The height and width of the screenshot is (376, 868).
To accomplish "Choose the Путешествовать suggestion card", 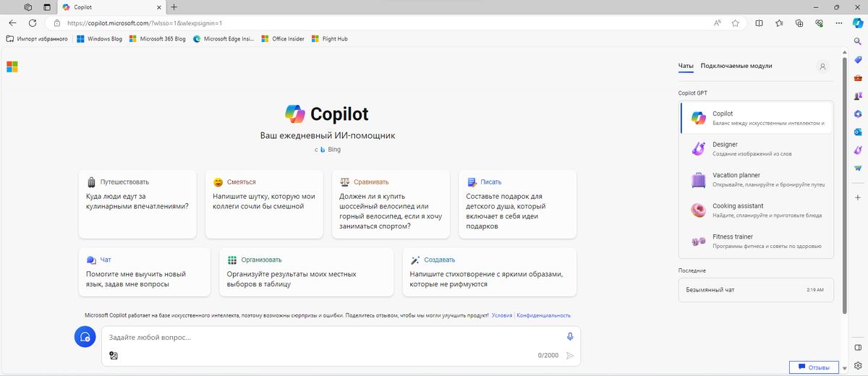I will click(137, 204).
